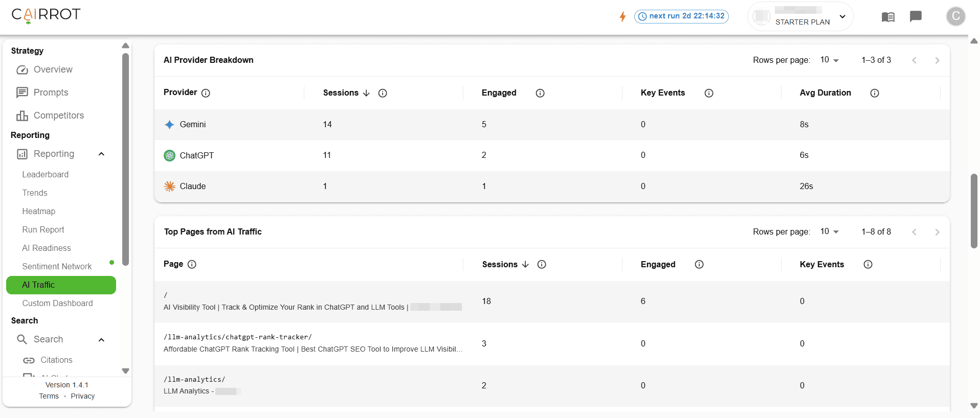Toggle sort arrow on provider Sessions
Viewport: 980px width, 418px height.
(x=366, y=93)
